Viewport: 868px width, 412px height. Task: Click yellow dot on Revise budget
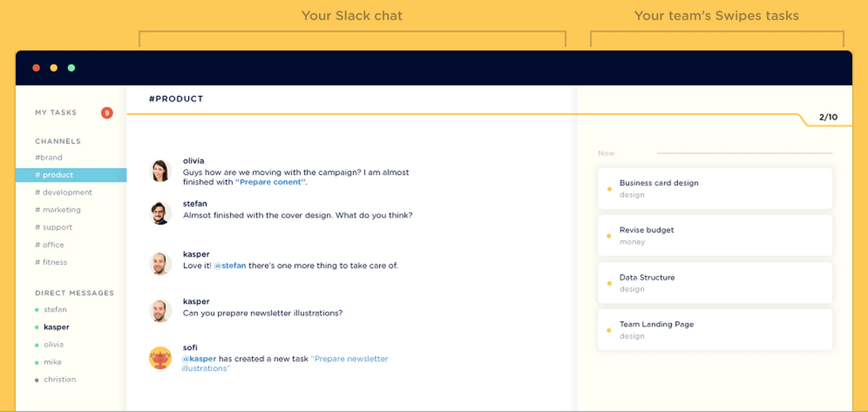coord(609,236)
